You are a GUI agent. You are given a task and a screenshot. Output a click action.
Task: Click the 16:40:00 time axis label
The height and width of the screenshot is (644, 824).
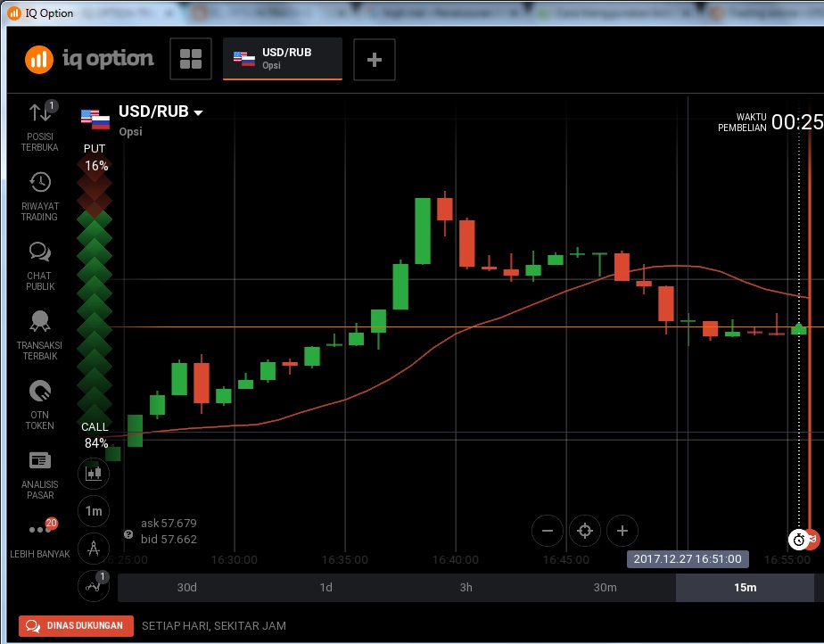point(455,560)
